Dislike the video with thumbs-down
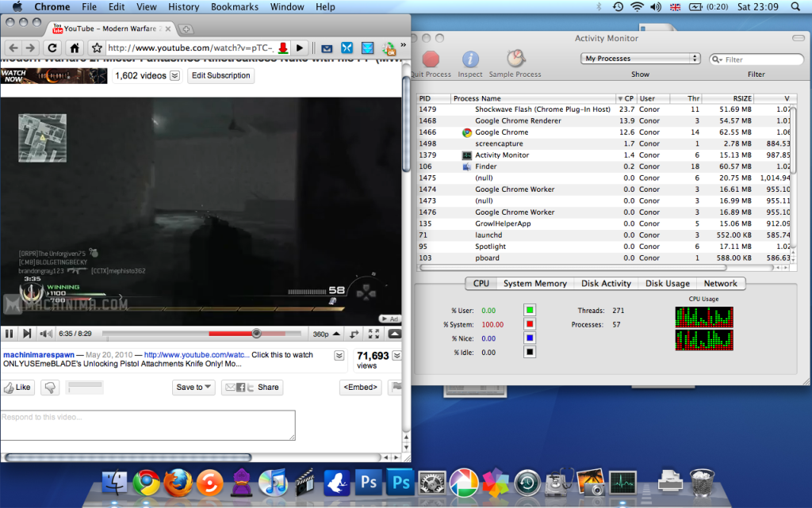This screenshot has height=508, width=812. click(50, 388)
